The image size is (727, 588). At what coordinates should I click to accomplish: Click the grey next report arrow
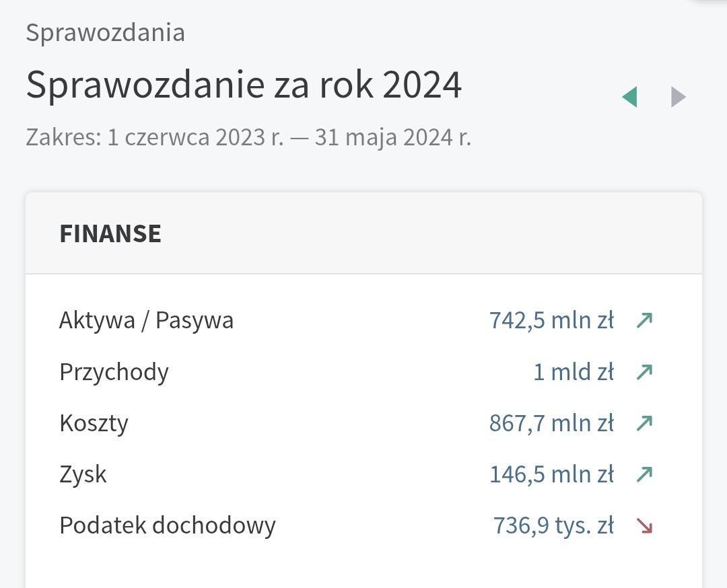[x=678, y=98]
